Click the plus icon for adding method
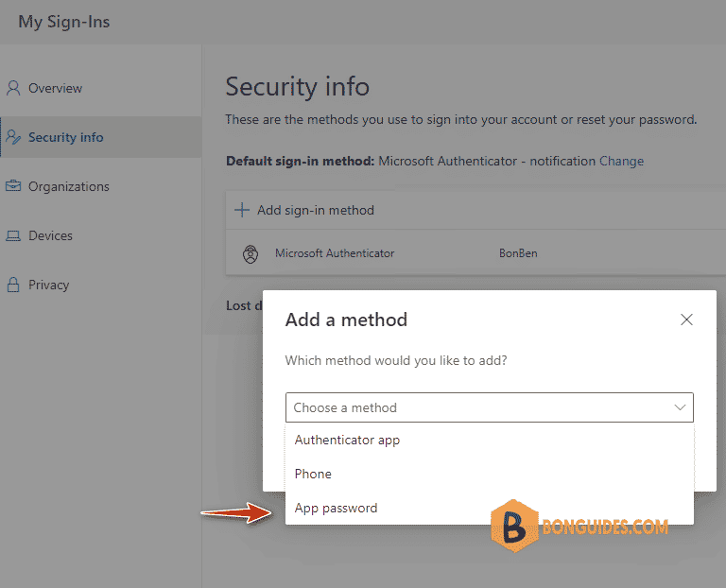 coord(242,210)
